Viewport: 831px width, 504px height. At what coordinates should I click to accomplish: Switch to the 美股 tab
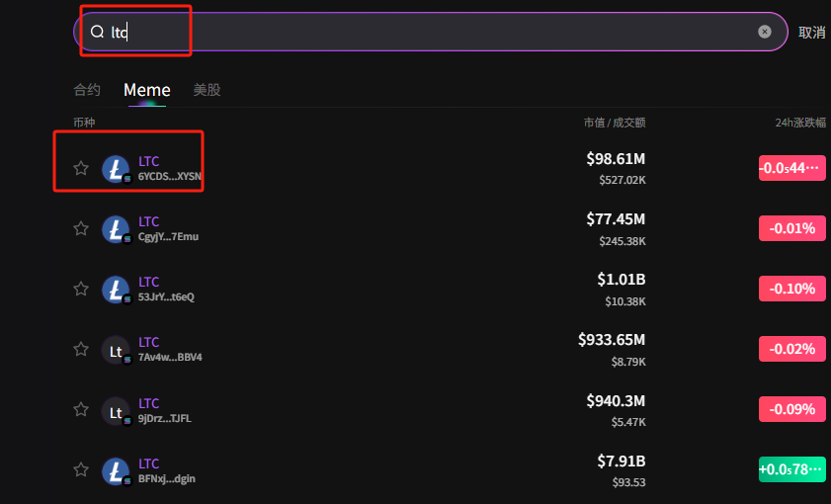point(207,90)
